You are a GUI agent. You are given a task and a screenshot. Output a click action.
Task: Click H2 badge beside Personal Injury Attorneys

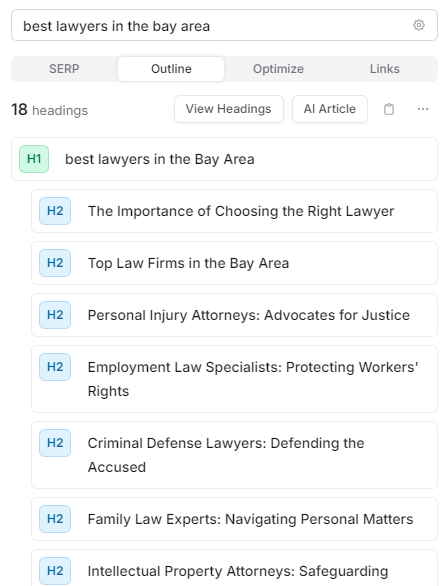click(55, 315)
